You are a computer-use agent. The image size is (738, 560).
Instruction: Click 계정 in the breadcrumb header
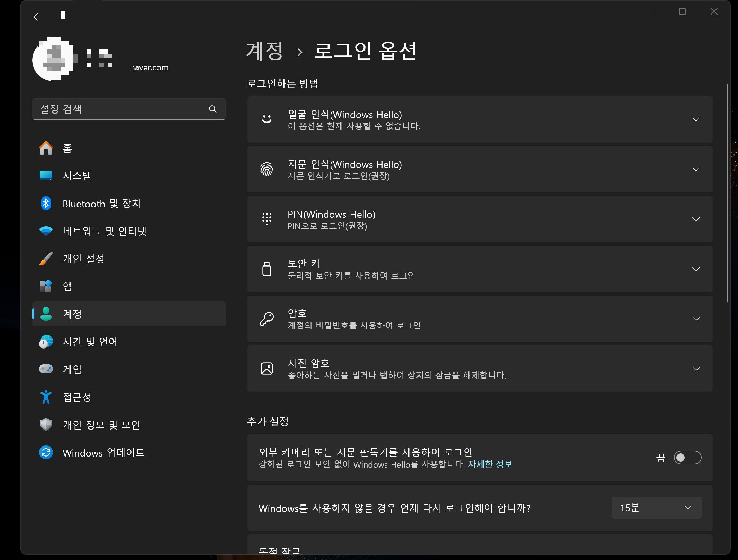pos(264,51)
